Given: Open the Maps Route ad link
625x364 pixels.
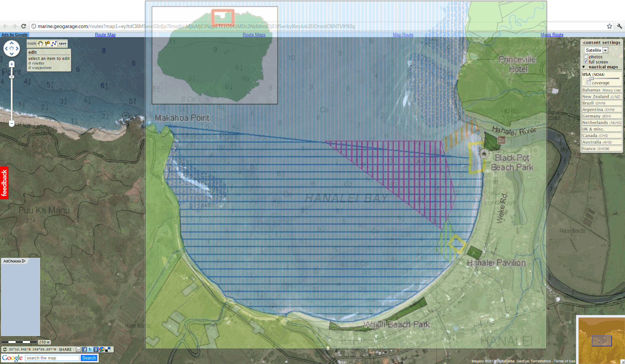Looking at the screenshot, I should (552, 35).
